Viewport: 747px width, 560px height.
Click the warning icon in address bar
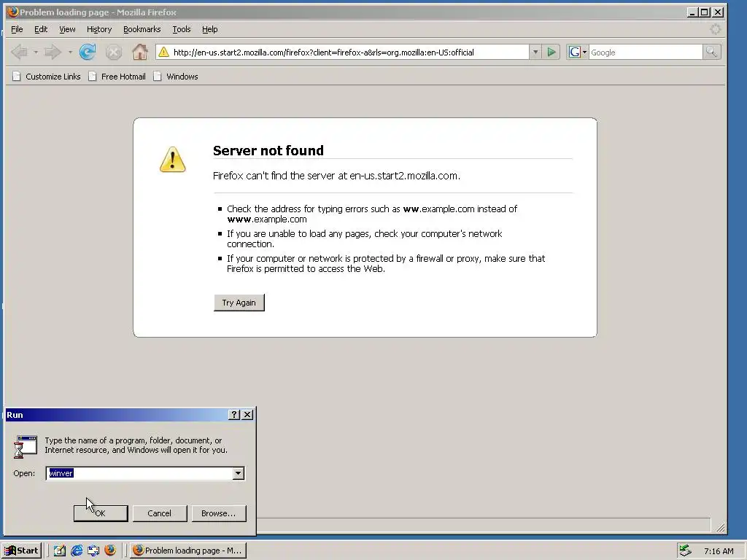[x=163, y=52]
